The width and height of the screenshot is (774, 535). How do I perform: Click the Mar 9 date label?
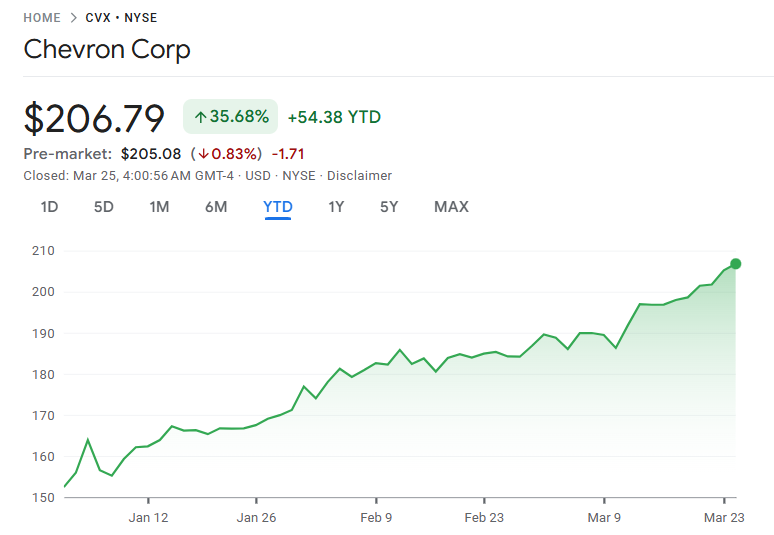pyautogui.click(x=604, y=517)
